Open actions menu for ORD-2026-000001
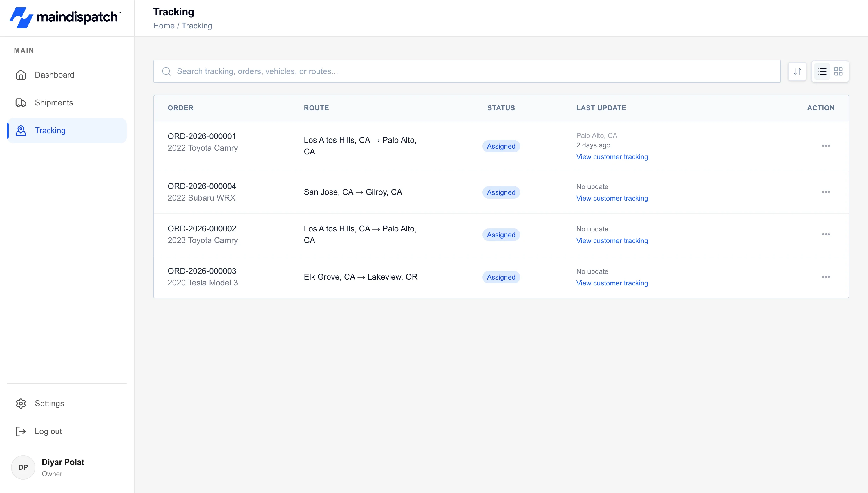868x493 pixels. [x=826, y=146]
